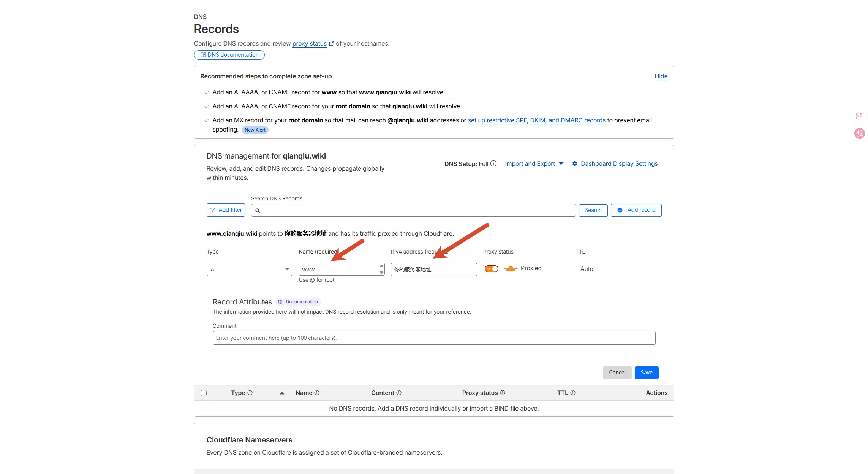This screenshot has width=868, height=474.
Task: Hide the recommended steps panel
Action: (661, 76)
